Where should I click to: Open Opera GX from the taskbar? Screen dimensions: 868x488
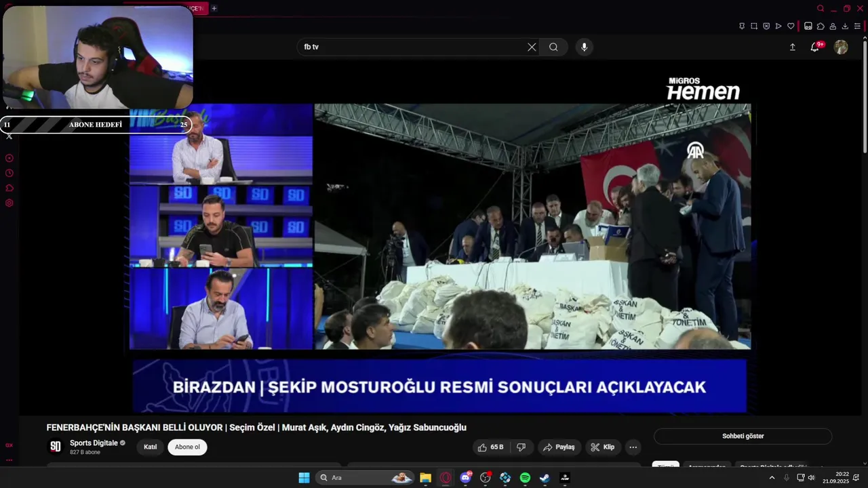(x=446, y=478)
